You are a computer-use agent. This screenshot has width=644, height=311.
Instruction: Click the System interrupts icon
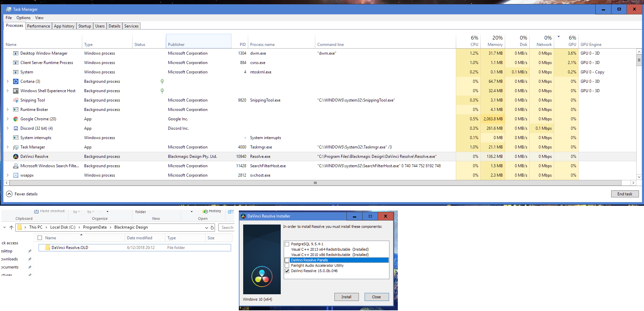pyautogui.click(x=16, y=138)
